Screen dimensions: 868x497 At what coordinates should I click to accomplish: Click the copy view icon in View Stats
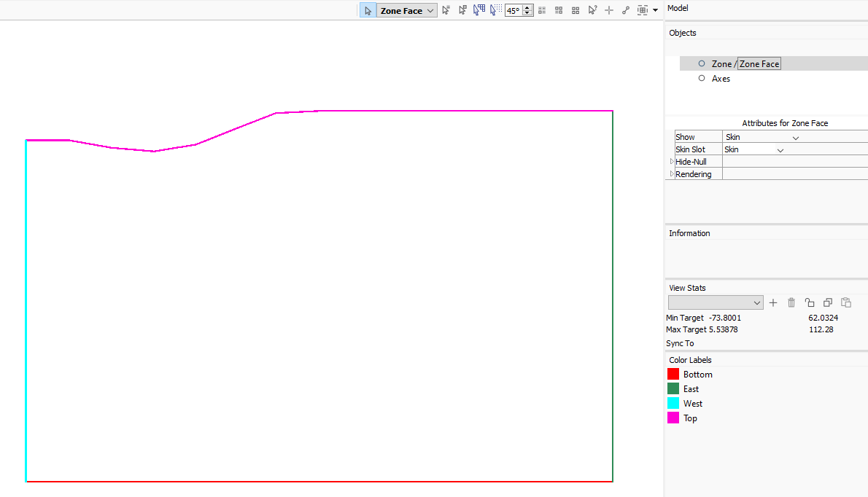click(x=828, y=302)
